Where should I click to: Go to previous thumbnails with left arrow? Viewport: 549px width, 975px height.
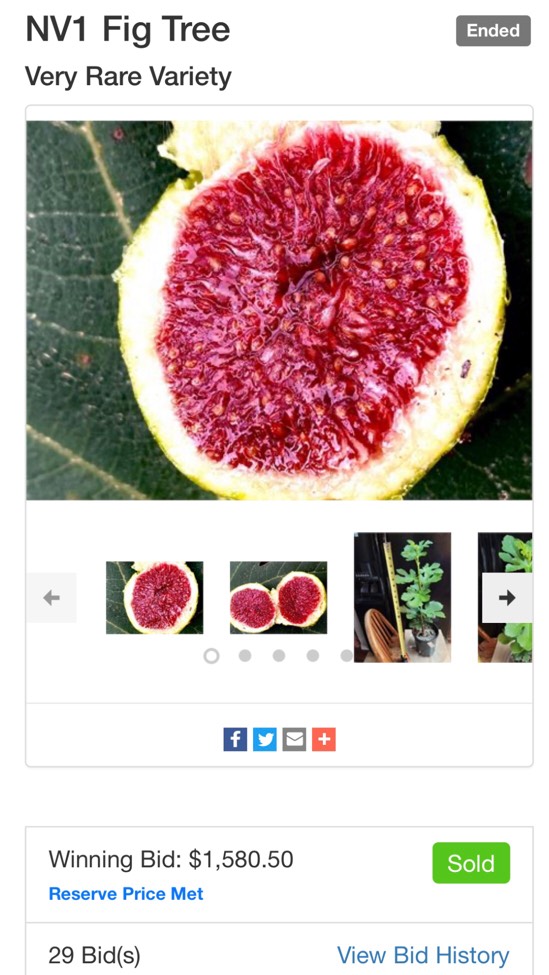point(52,598)
